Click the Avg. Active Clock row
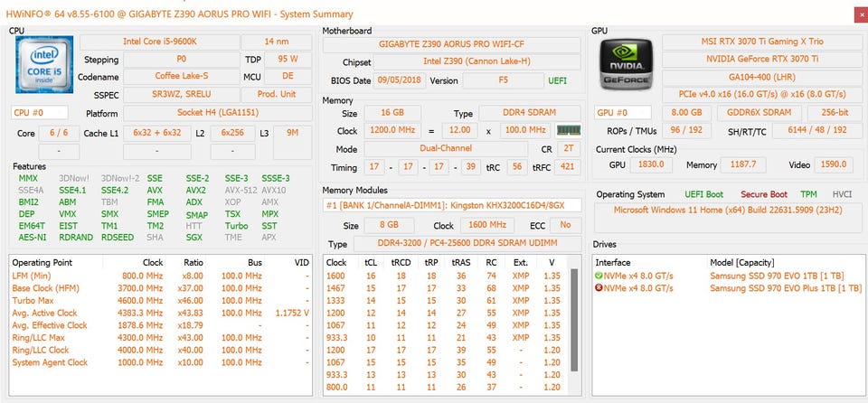Screen dimensions: 868x403 pyautogui.click(x=161, y=313)
